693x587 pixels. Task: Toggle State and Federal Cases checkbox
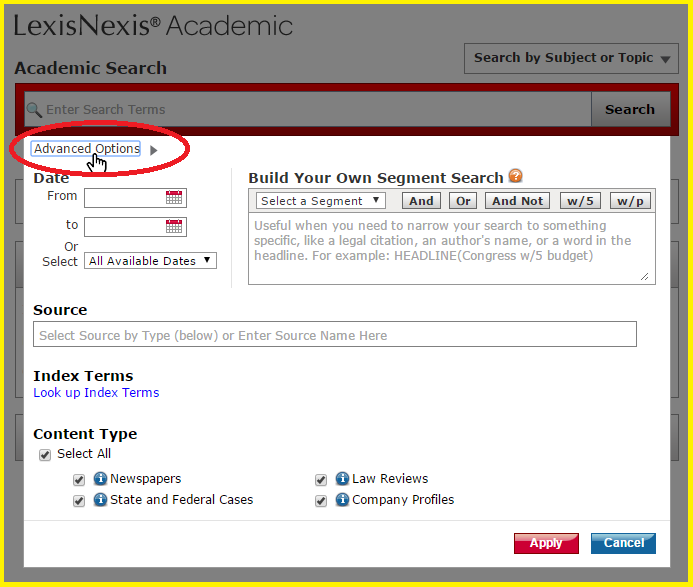pos(79,501)
